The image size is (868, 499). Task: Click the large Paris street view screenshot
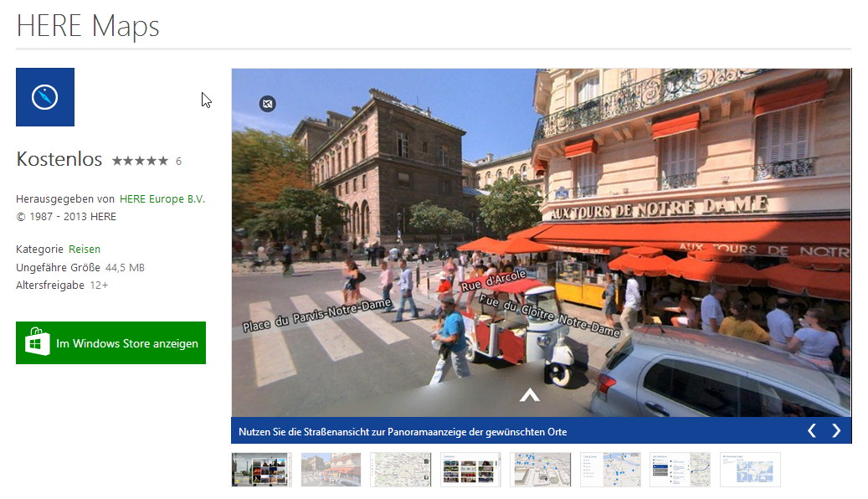pyautogui.click(x=541, y=243)
